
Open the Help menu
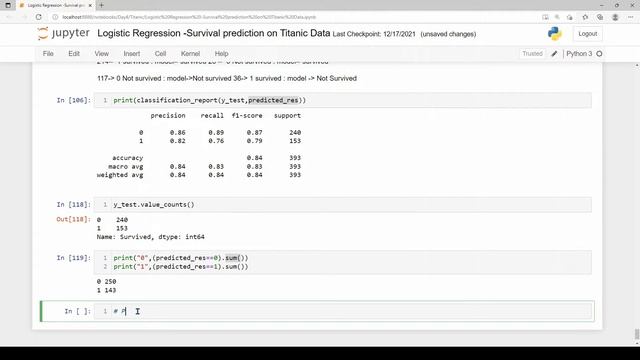[x=221, y=53]
